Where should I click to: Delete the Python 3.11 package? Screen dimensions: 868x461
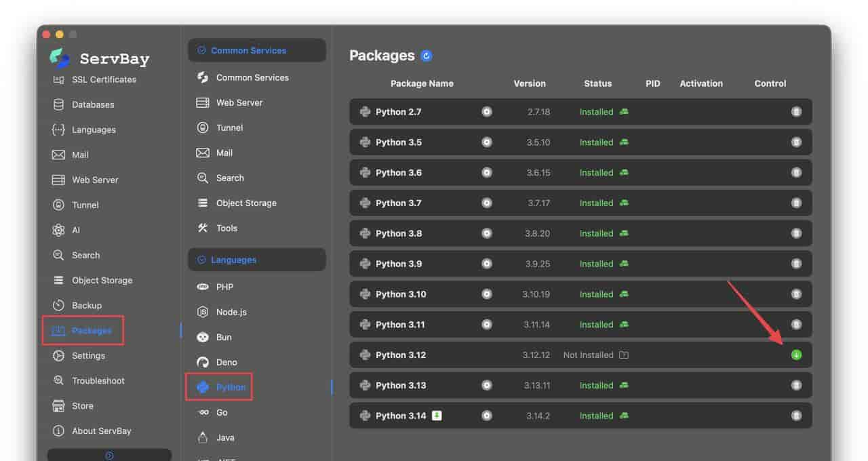click(x=796, y=325)
